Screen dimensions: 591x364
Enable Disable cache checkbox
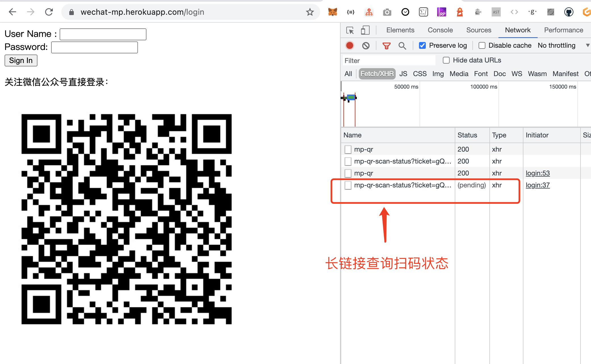[x=482, y=45]
